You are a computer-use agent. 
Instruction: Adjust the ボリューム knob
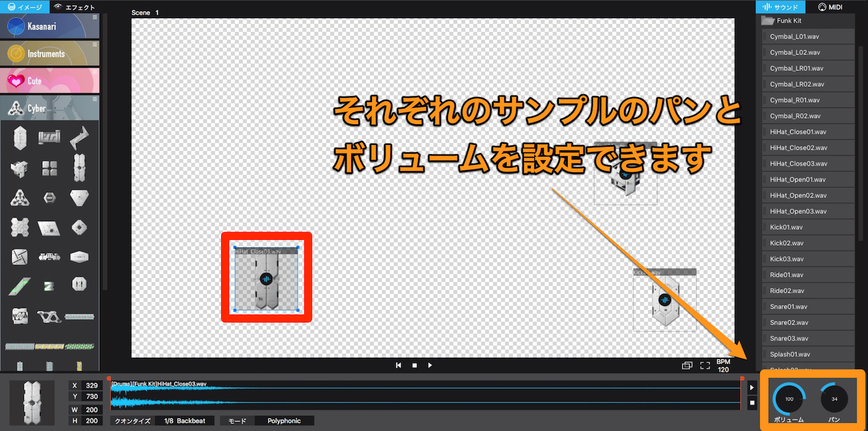pos(789,399)
